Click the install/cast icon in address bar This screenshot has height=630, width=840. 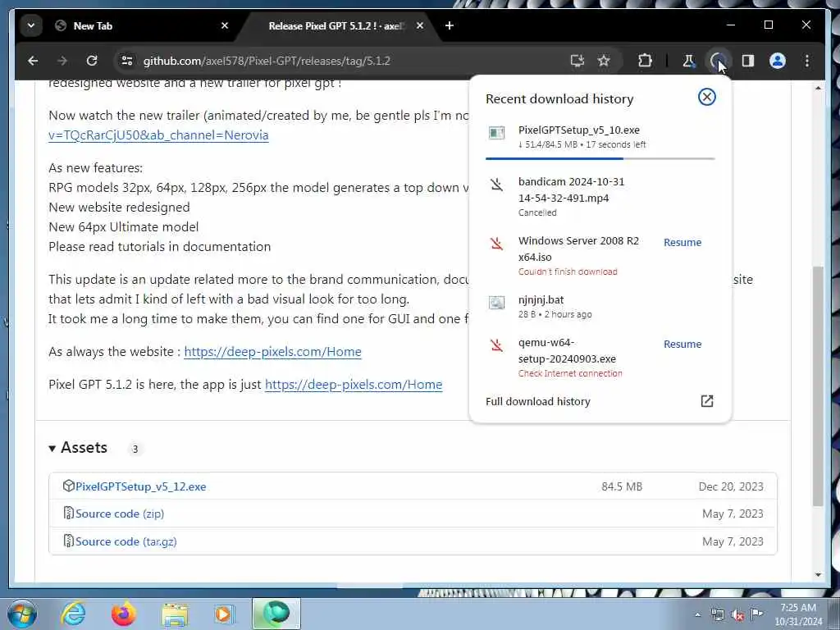coord(577,61)
